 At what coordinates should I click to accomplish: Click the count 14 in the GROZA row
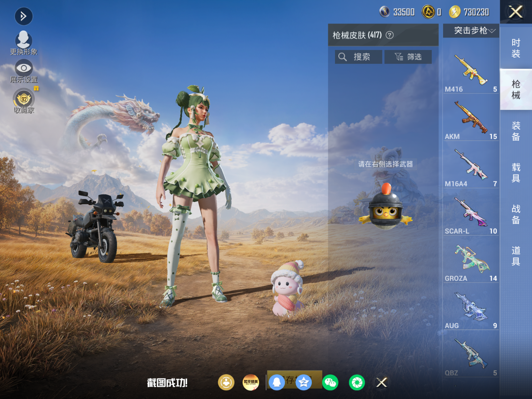click(x=493, y=278)
